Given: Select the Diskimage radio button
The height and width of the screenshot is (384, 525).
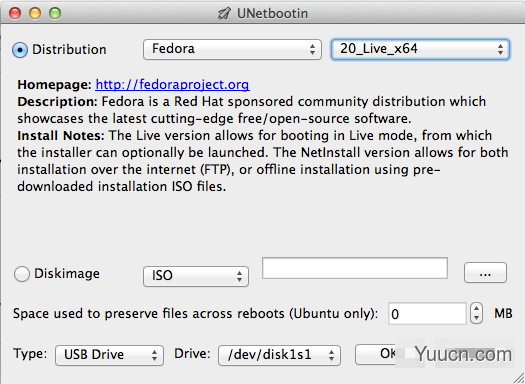Looking at the screenshot, I should click(22, 274).
